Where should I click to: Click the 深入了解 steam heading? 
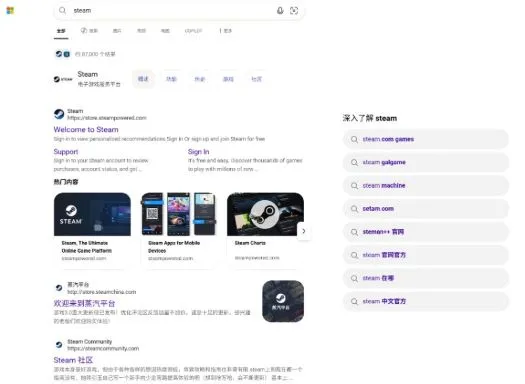pos(370,118)
